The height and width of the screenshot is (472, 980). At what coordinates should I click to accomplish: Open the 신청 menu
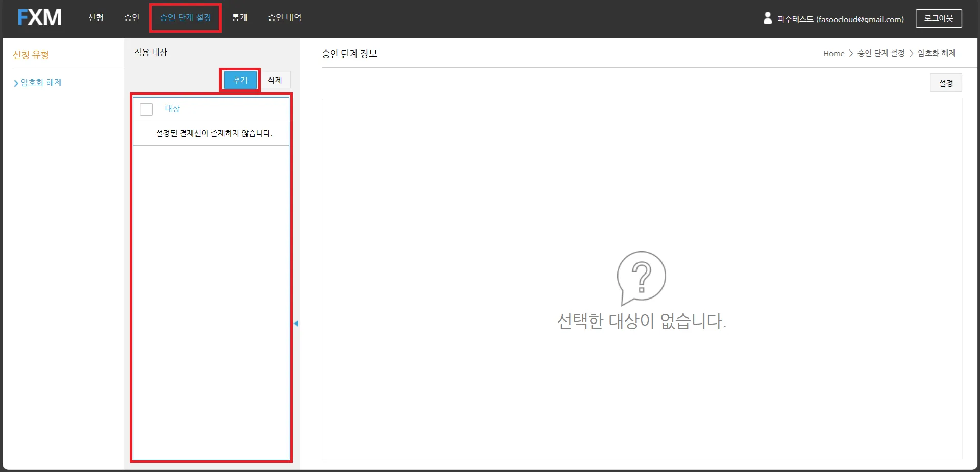(x=95, y=18)
